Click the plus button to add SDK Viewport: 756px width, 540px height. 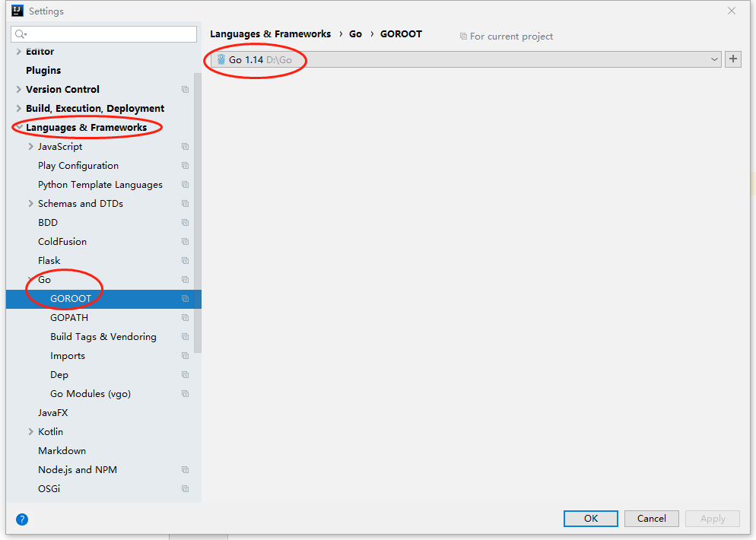(x=732, y=59)
